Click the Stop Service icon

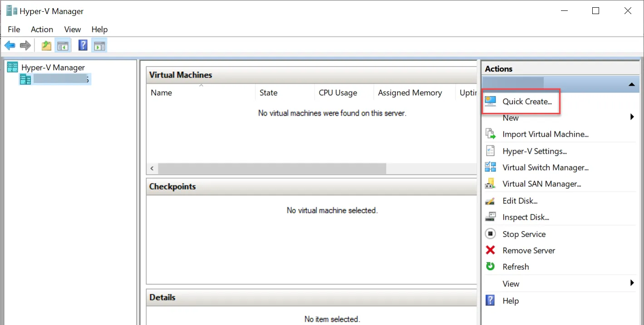click(491, 234)
